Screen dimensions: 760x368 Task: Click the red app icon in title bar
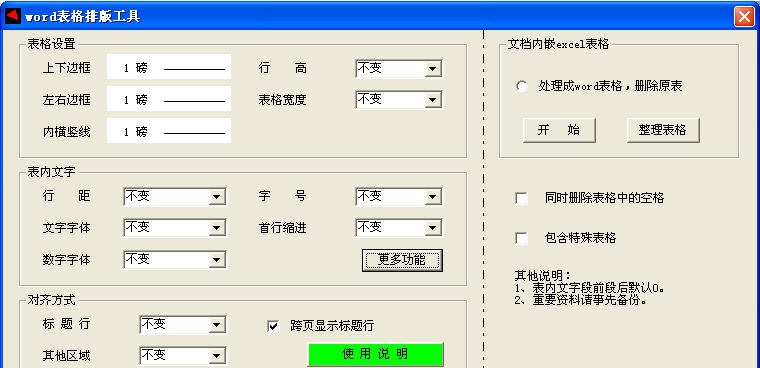[x=13, y=16]
